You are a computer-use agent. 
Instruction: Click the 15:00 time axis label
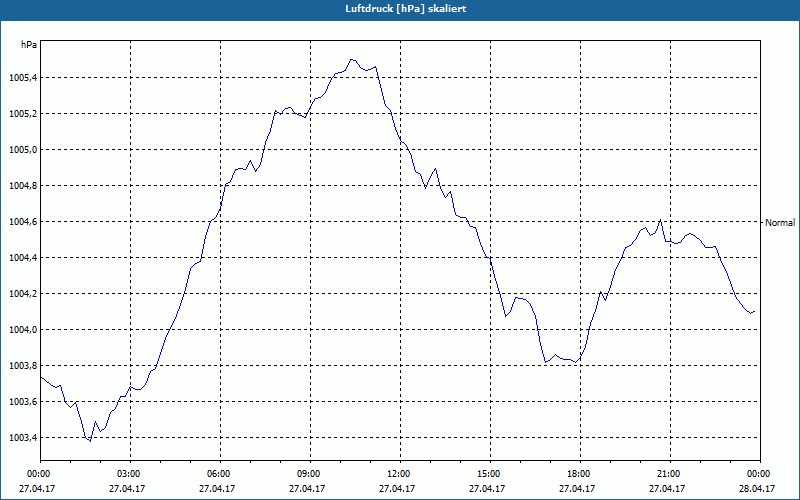pos(490,473)
